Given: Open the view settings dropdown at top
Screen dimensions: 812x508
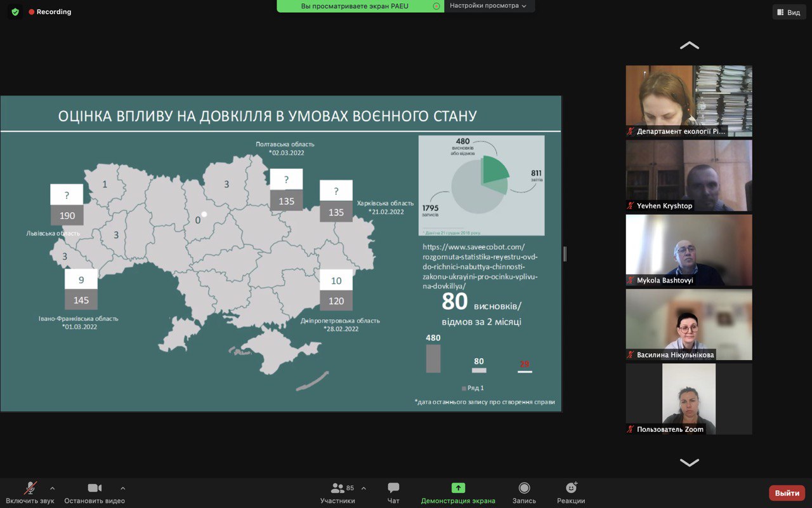Looking at the screenshot, I should 488,6.
